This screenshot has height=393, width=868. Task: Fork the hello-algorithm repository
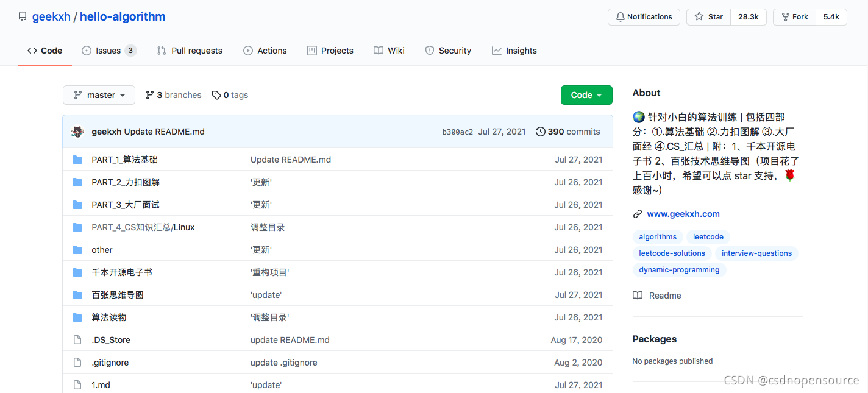pos(794,17)
